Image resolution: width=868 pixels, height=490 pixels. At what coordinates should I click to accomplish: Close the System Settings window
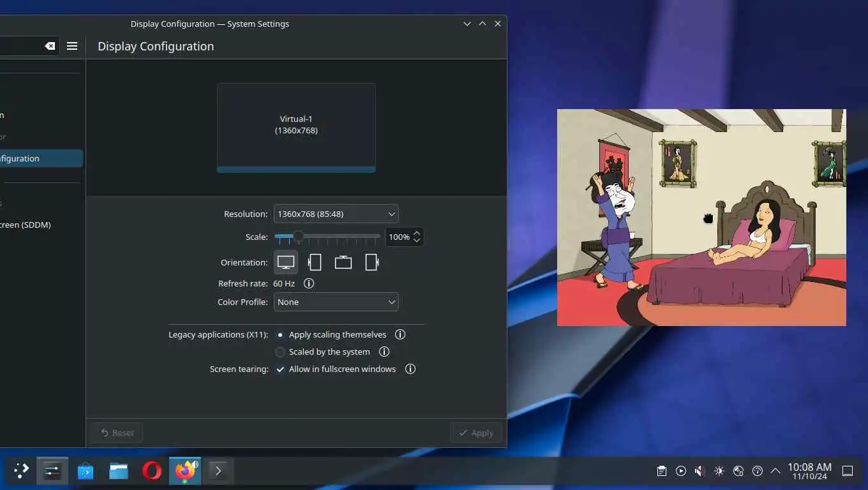498,24
